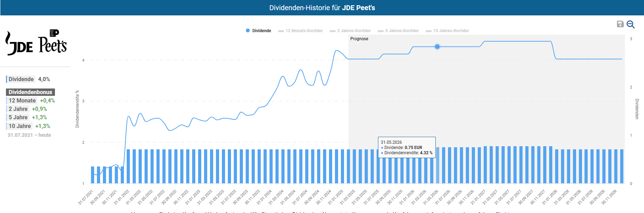The height and width of the screenshot is (213, 644).
Task: Click the Prognose label in forecast area
Action: (x=359, y=39)
